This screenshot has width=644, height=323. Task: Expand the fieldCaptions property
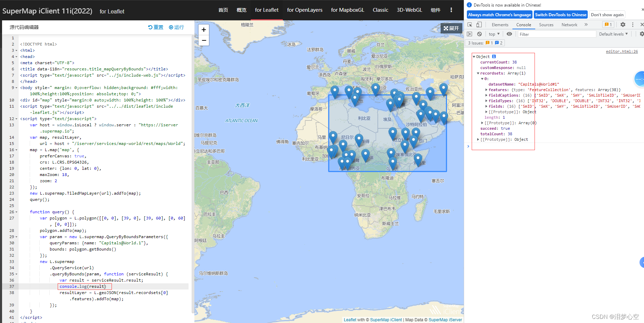[x=487, y=95]
